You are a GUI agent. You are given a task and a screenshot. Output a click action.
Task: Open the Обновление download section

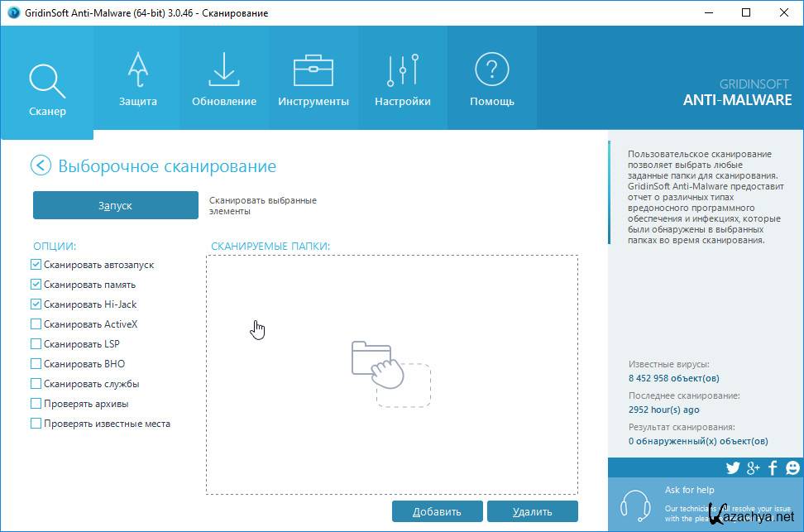click(x=223, y=80)
